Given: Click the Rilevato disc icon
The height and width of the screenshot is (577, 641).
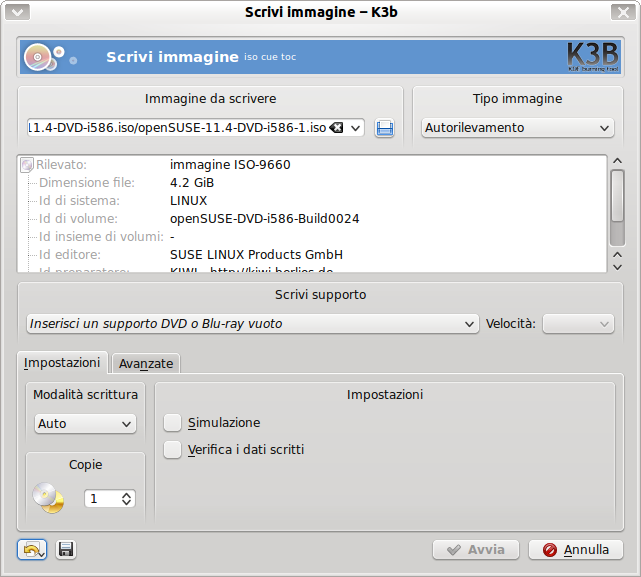Looking at the screenshot, I should click(27, 165).
